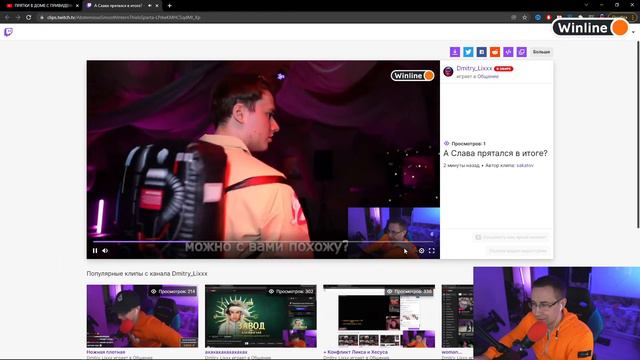Reload the current page
Viewport: 640px width, 360px height.
click(29, 18)
